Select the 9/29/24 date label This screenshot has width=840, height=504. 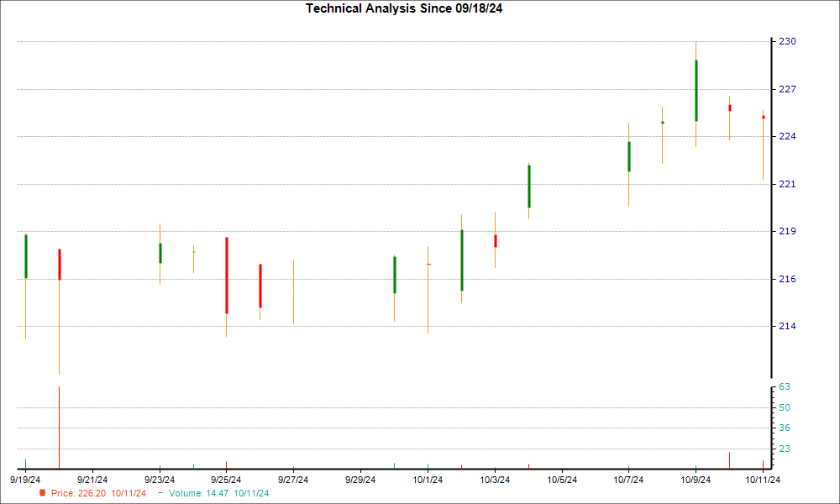click(360, 480)
